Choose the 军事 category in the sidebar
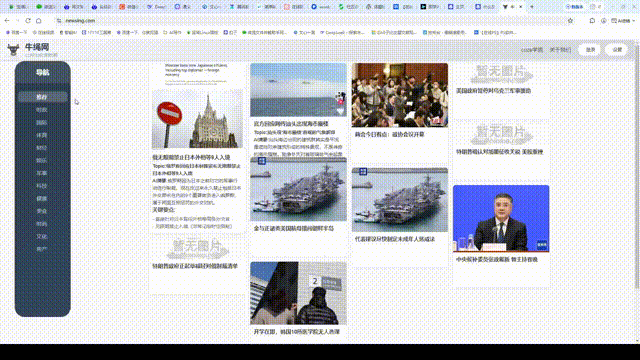Image resolution: width=640 pixels, height=360 pixels. pyautogui.click(x=42, y=173)
